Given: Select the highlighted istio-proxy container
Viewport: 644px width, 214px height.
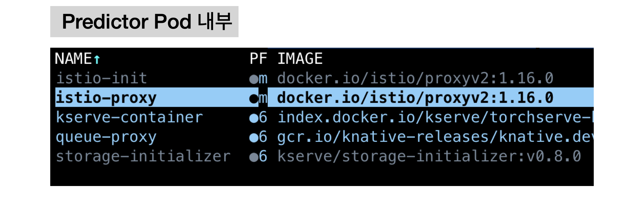Looking at the screenshot, I should click(x=322, y=98).
